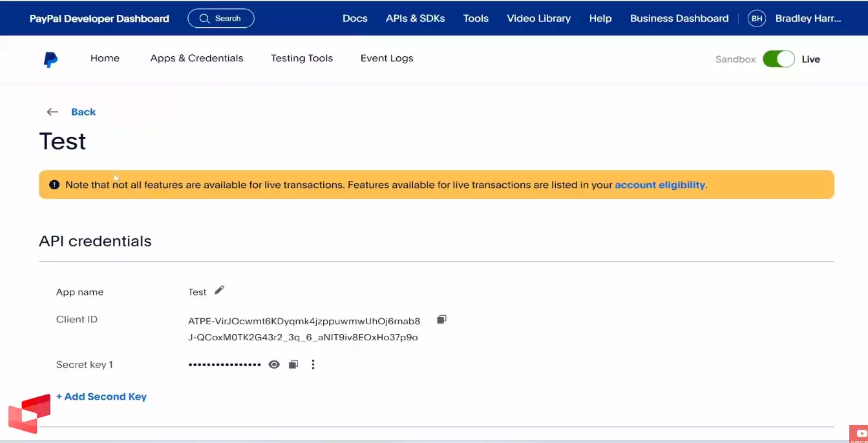Viewport: 868px width, 443px height.
Task: Click the Add Second Key link
Action: [x=101, y=397]
